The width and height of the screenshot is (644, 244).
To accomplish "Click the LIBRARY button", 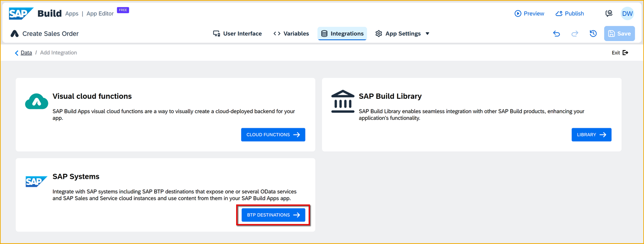I will (x=591, y=135).
